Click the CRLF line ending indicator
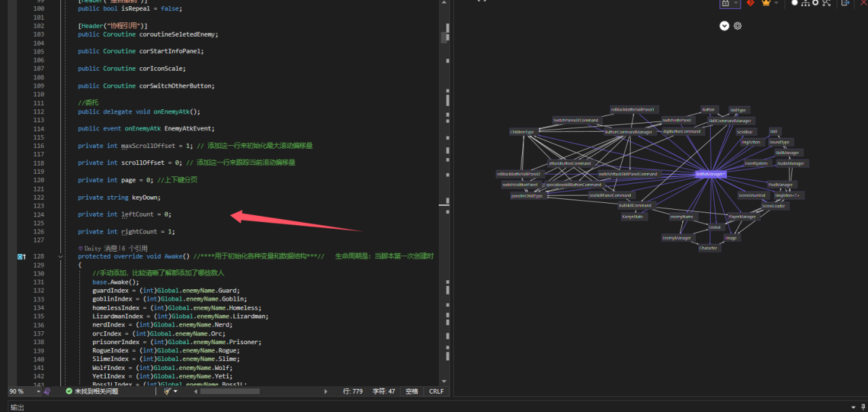The image size is (868, 412). [x=436, y=391]
